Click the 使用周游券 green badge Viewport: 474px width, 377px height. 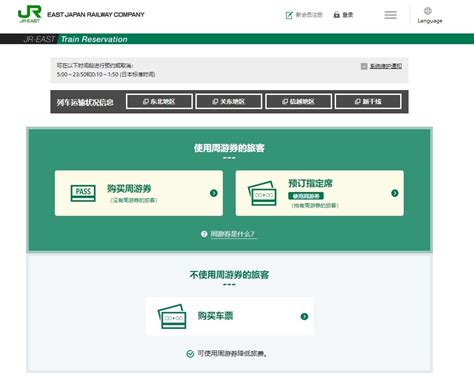coord(306,196)
